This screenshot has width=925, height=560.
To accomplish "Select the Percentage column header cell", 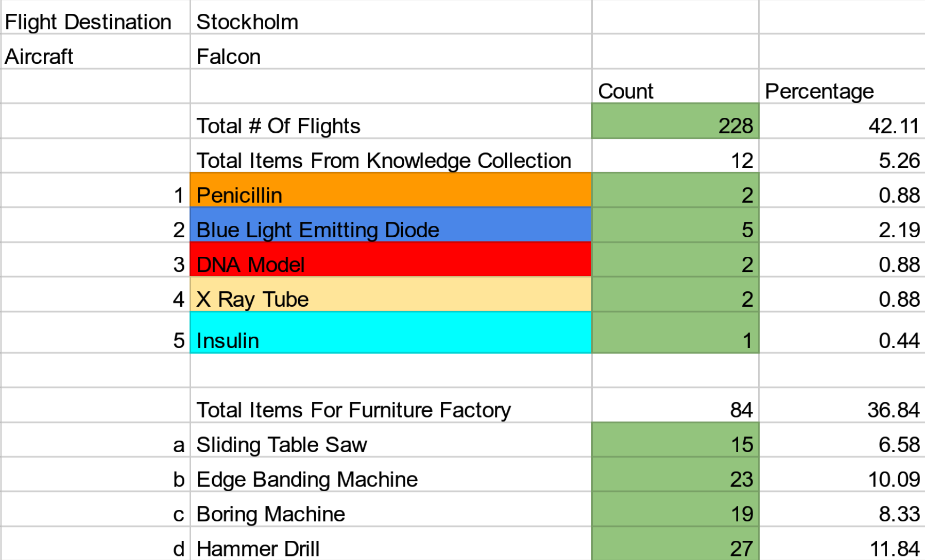I will [841, 91].
